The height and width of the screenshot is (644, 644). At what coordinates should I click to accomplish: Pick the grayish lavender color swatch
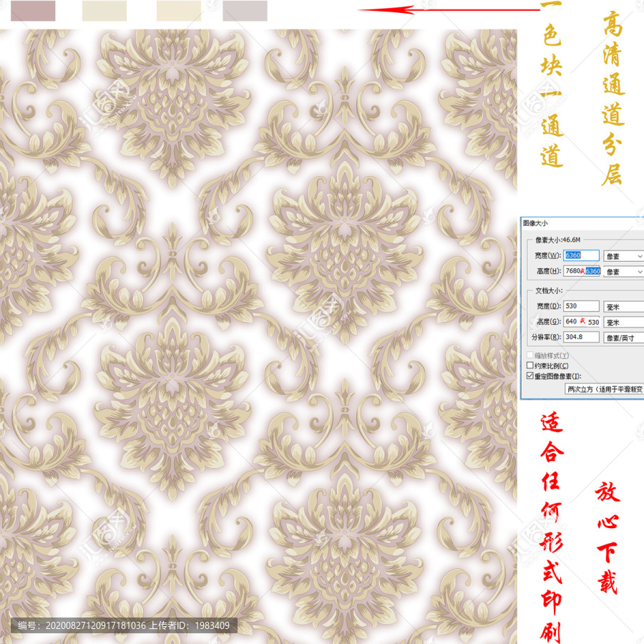245,11
